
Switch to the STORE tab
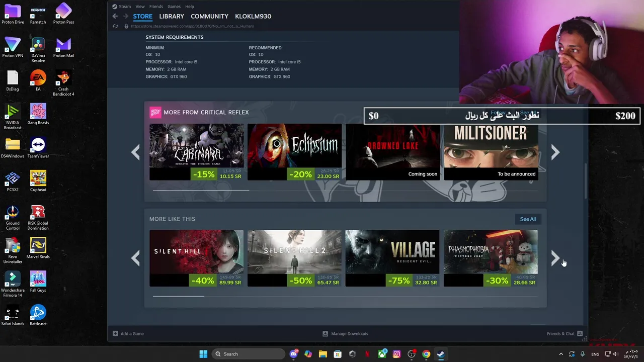142,16
